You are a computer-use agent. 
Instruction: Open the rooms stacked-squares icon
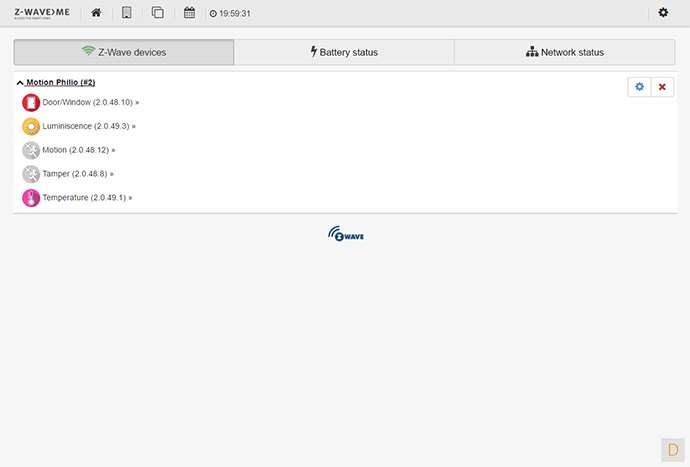(158, 13)
